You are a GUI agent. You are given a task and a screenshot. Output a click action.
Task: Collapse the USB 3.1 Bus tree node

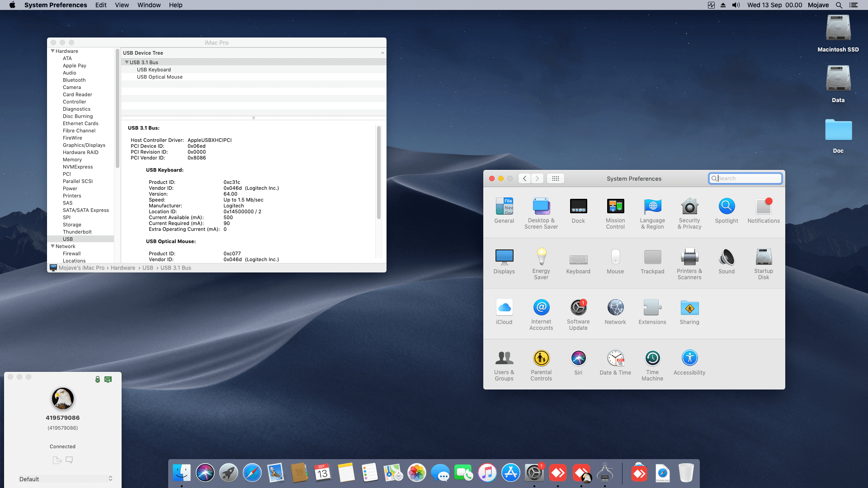127,62
